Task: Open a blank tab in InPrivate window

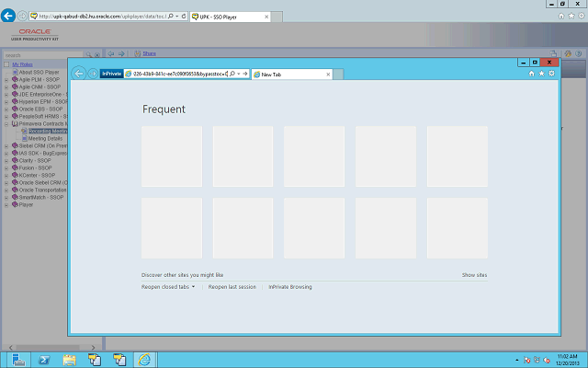Action: pos(338,75)
